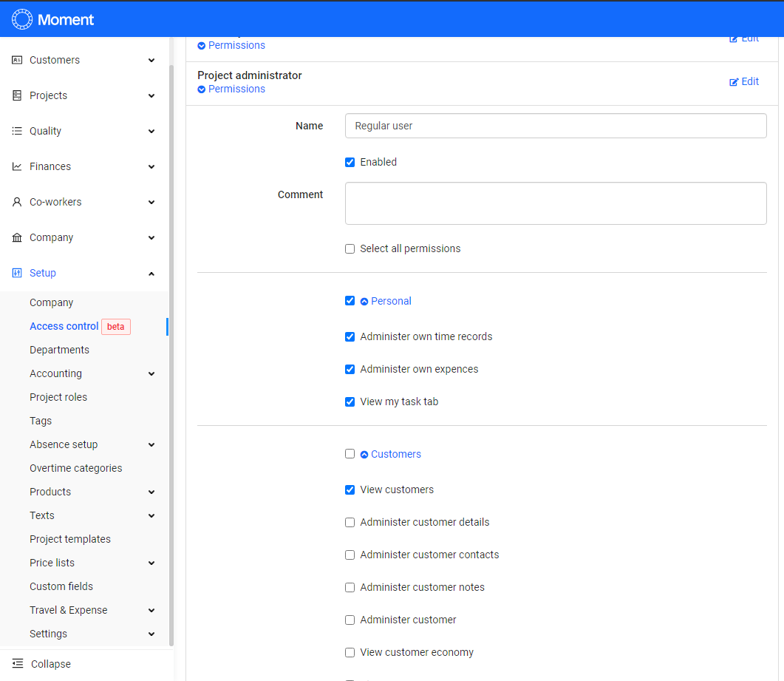Open Company under Setup
Image resolution: width=784 pixels, height=681 pixels.
[x=52, y=302]
